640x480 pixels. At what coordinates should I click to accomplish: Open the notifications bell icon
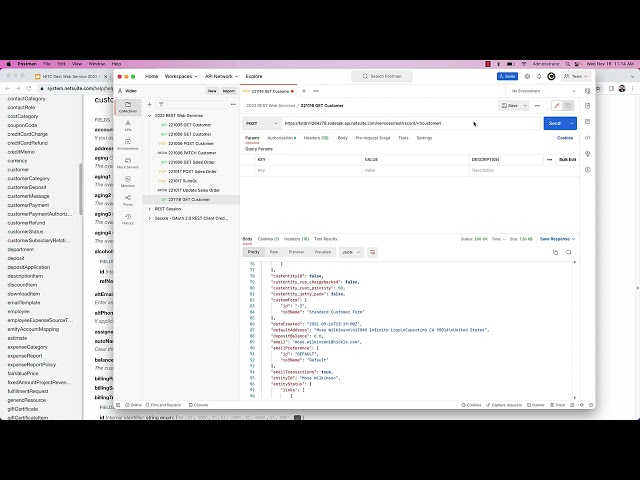(539, 76)
